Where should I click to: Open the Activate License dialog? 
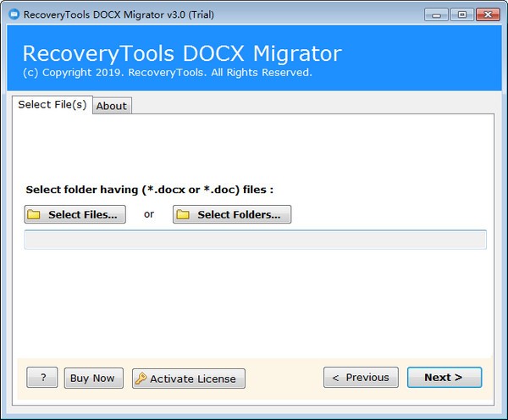click(189, 379)
